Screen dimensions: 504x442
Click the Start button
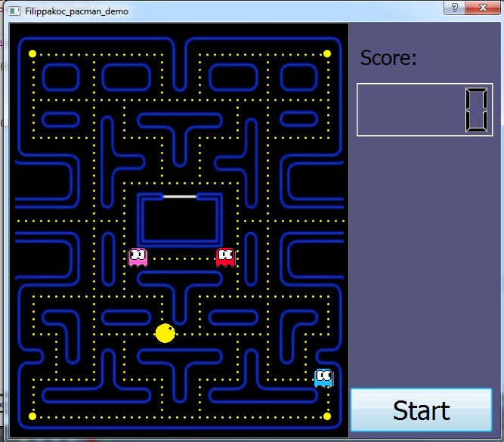click(421, 410)
